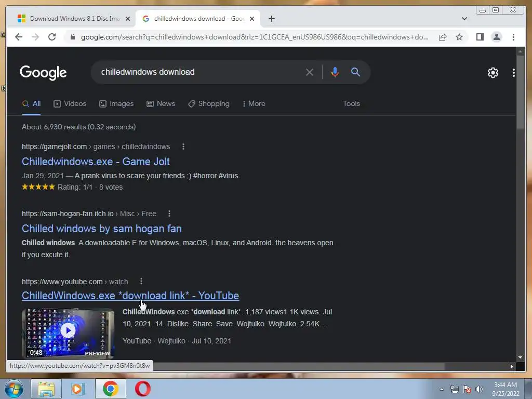
Task: Open Google apps dots menu
Action: (x=513, y=73)
